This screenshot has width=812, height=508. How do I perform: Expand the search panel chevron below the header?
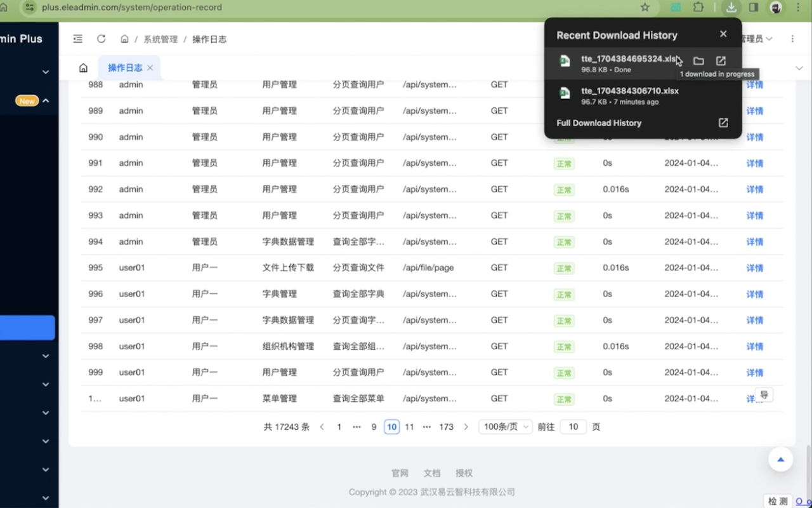[x=799, y=67]
